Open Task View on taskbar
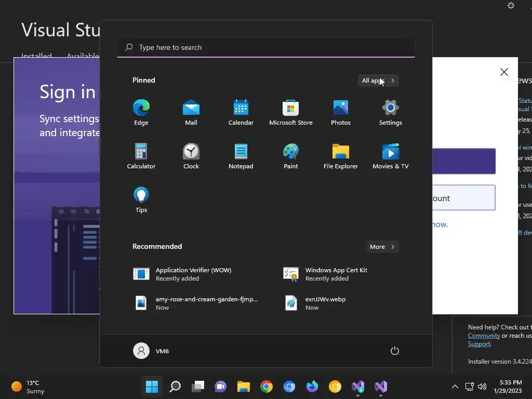 pyautogui.click(x=198, y=387)
